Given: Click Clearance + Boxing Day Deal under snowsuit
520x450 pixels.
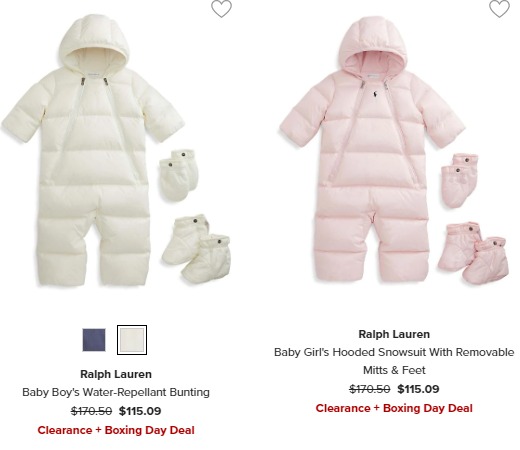Looking at the screenshot, I should point(394,408).
